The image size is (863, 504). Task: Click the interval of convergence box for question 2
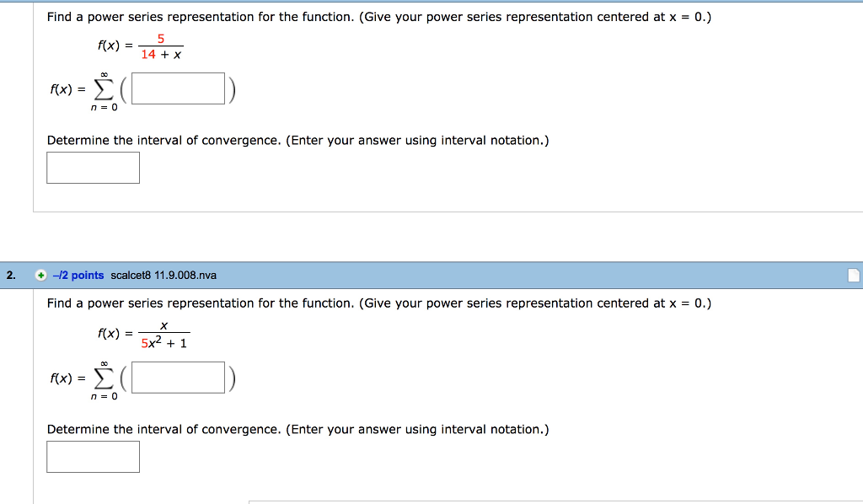pos(93,456)
